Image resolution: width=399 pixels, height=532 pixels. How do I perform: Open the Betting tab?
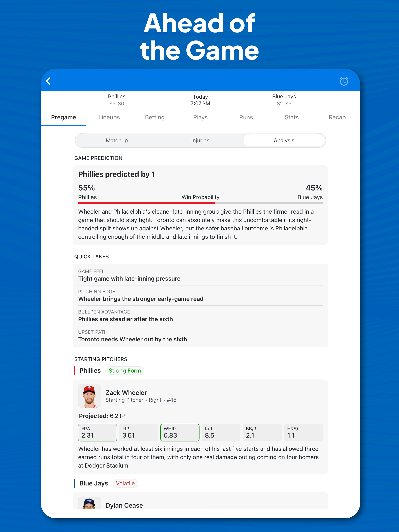tap(155, 117)
